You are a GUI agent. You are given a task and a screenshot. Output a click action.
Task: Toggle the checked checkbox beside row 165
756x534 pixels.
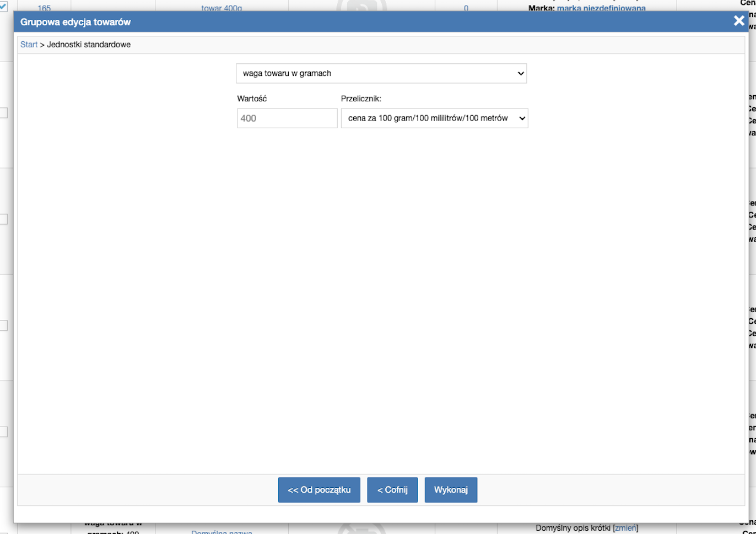[x=4, y=7]
